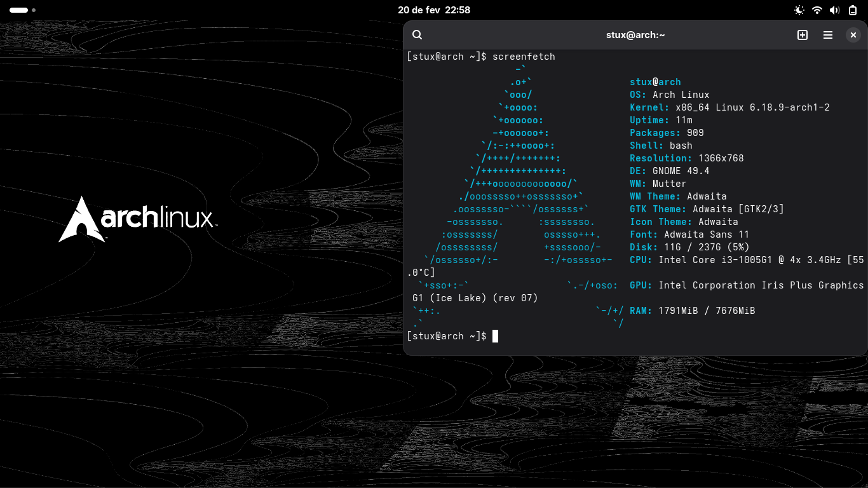The width and height of the screenshot is (868, 488).
Task: Click the Wi-Fi icon in top bar
Action: tap(817, 10)
